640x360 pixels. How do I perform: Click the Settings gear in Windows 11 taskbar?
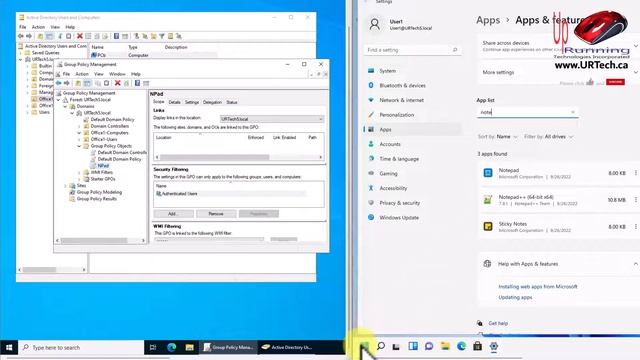(493, 346)
